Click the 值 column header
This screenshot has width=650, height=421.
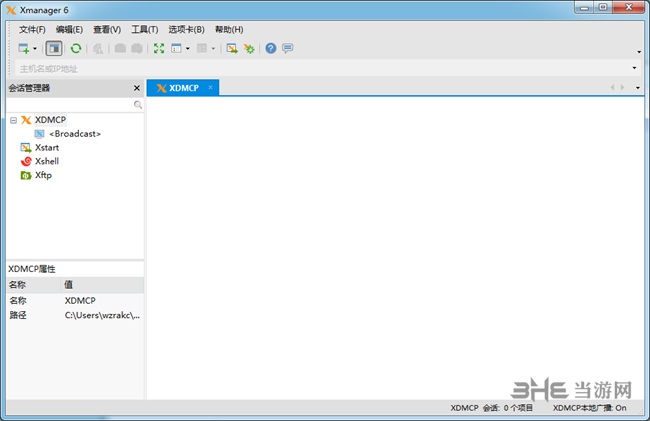tap(102, 285)
